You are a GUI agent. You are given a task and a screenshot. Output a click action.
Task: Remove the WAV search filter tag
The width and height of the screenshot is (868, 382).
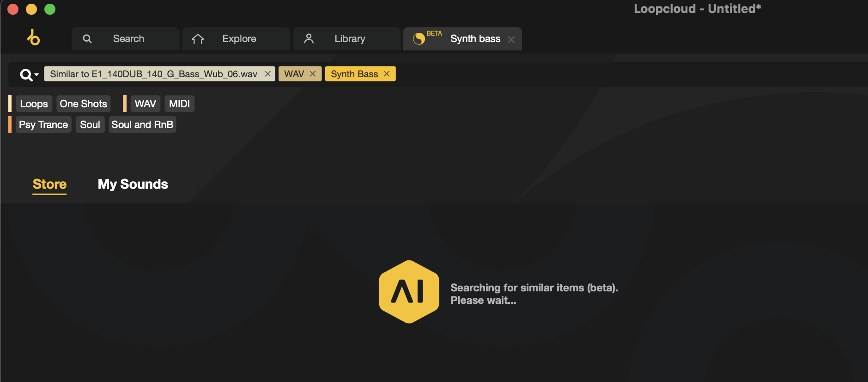click(x=313, y=74)
